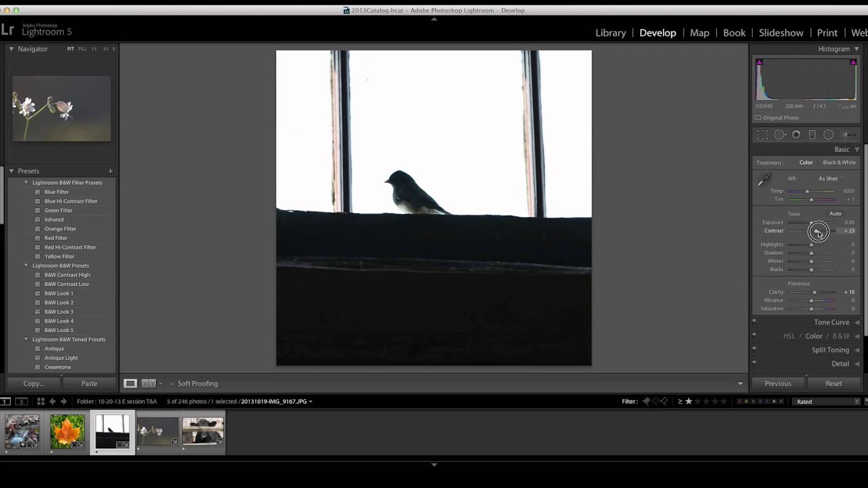Open the Develop module
The image size is (868, 488).
(658, 33)
